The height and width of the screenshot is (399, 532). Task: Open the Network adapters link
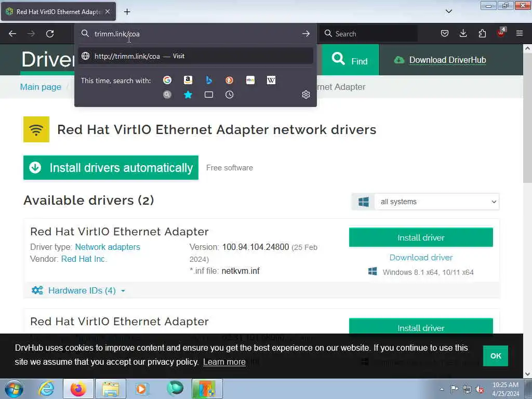coord(107,247)
